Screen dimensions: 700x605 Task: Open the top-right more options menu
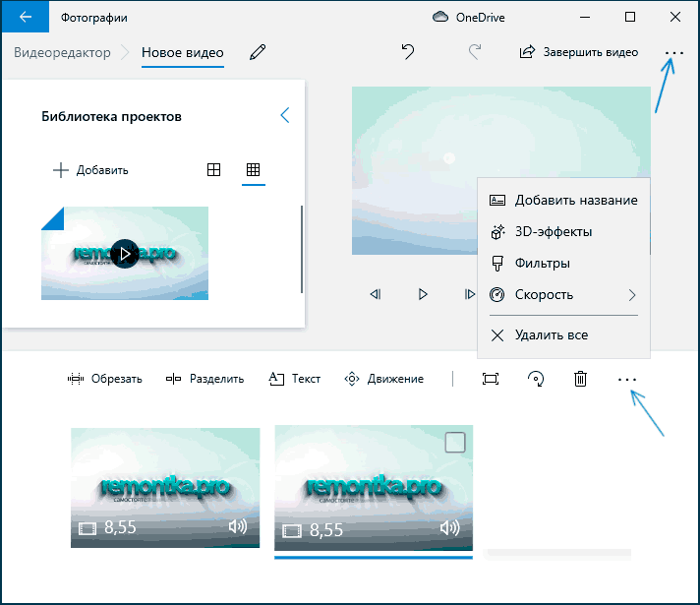point(674,53)
